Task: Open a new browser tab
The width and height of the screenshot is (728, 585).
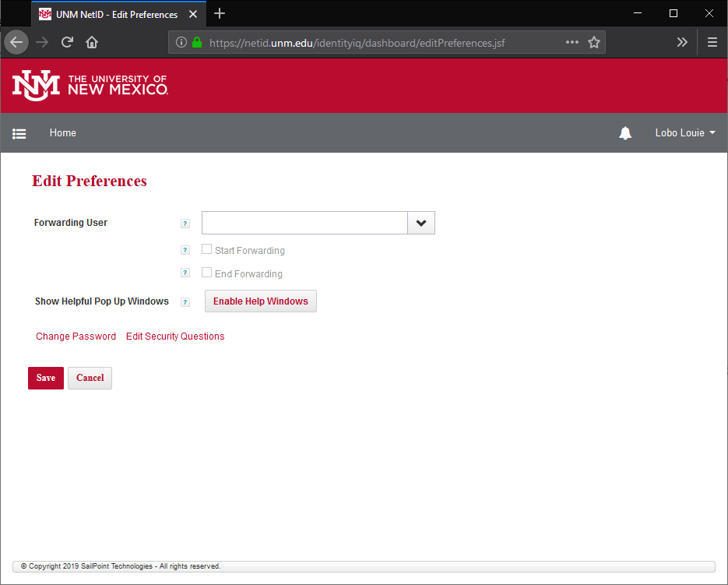Action: tap(220, 13)
